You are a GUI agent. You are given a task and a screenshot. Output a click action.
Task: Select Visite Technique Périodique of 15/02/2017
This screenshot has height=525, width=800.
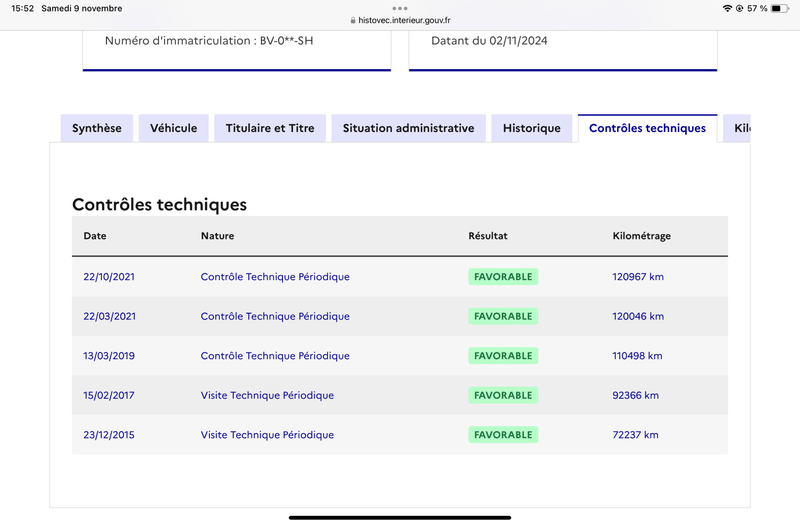point(267,395)
